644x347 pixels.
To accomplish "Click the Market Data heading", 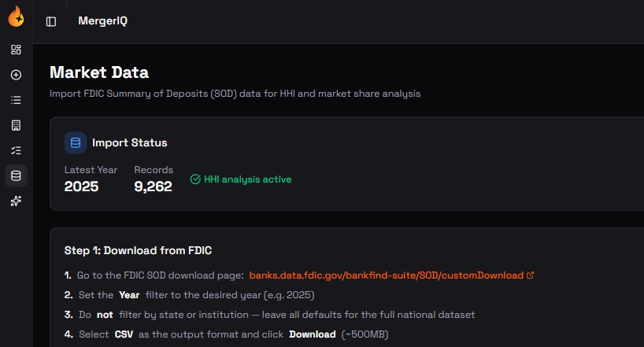I will click(x=99, y=72).
